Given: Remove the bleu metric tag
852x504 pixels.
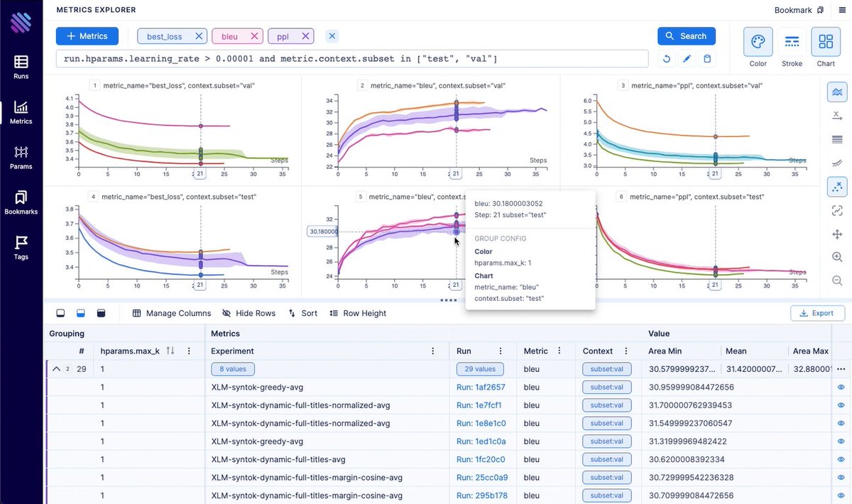Looking at the screenshot, I should 254,36.
